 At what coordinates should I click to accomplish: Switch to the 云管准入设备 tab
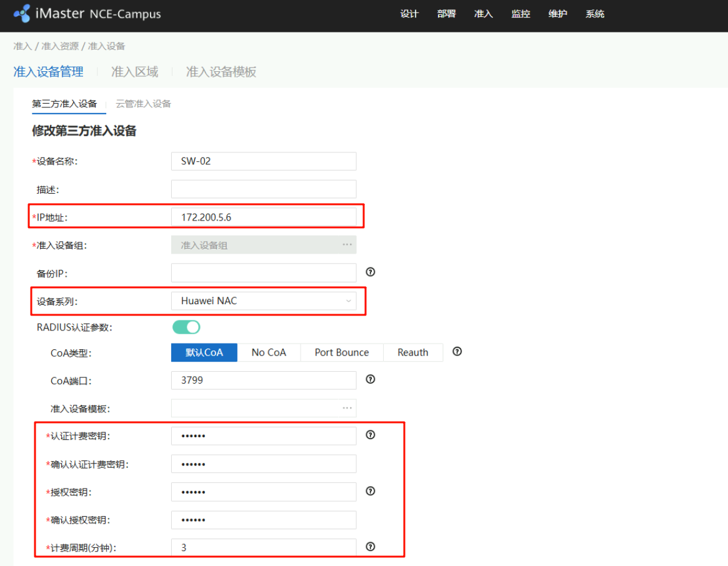[x=143, y=104]
